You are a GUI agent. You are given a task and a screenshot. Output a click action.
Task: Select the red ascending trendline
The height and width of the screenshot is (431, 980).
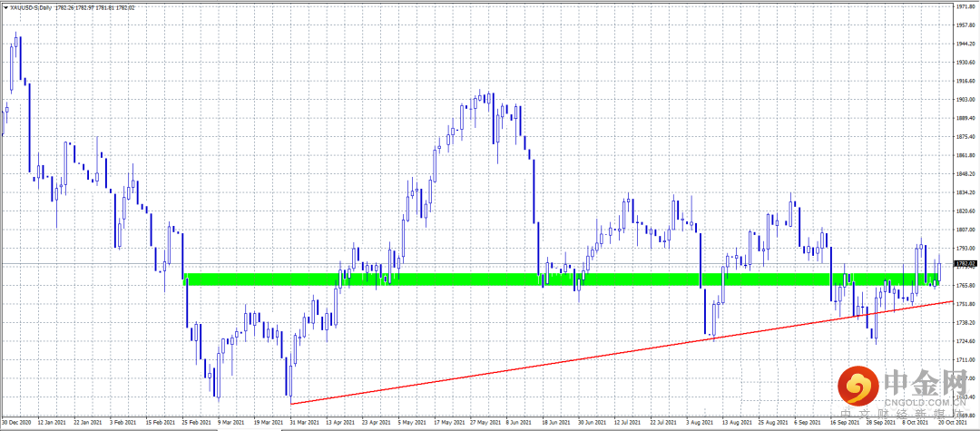click(x=622, y=352)
